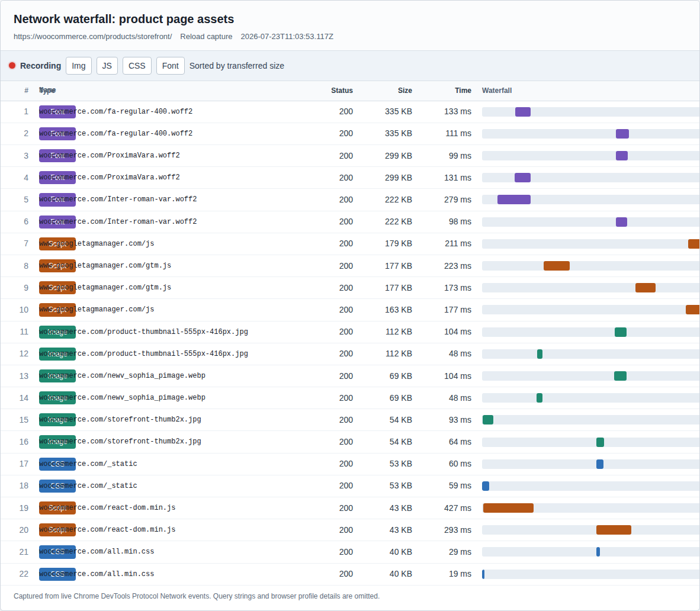This screenshot has height=611, width=700.
Task: Click the 19 ms time value
Action: 460,574
